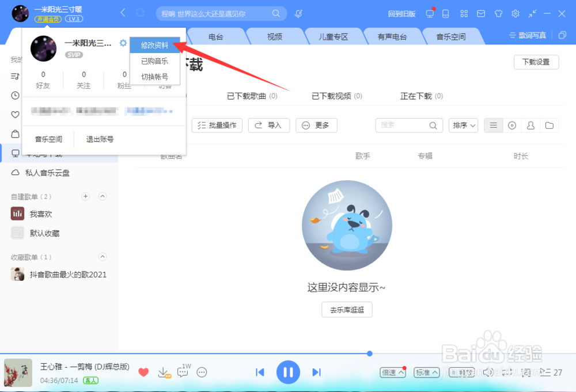This screenshot has height=392, width=576.
Task: Open the 已下载视频 tab
Action: point(337,96)
